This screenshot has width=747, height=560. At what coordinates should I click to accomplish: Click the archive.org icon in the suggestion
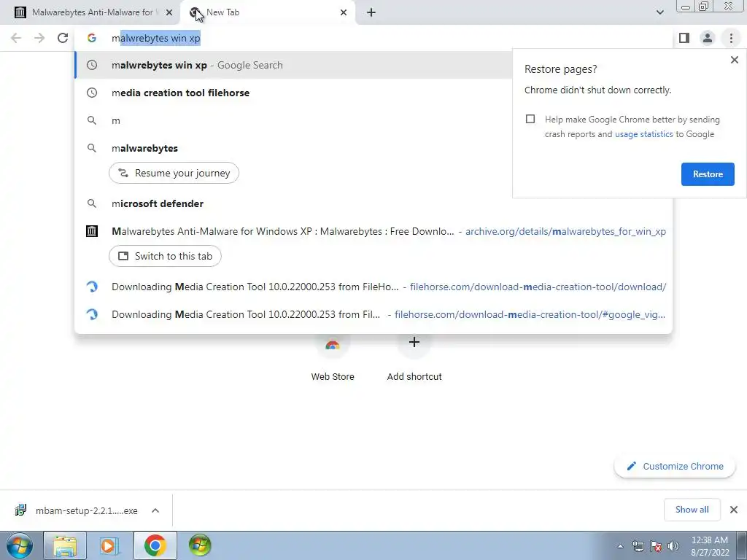[x=92, y=231]
